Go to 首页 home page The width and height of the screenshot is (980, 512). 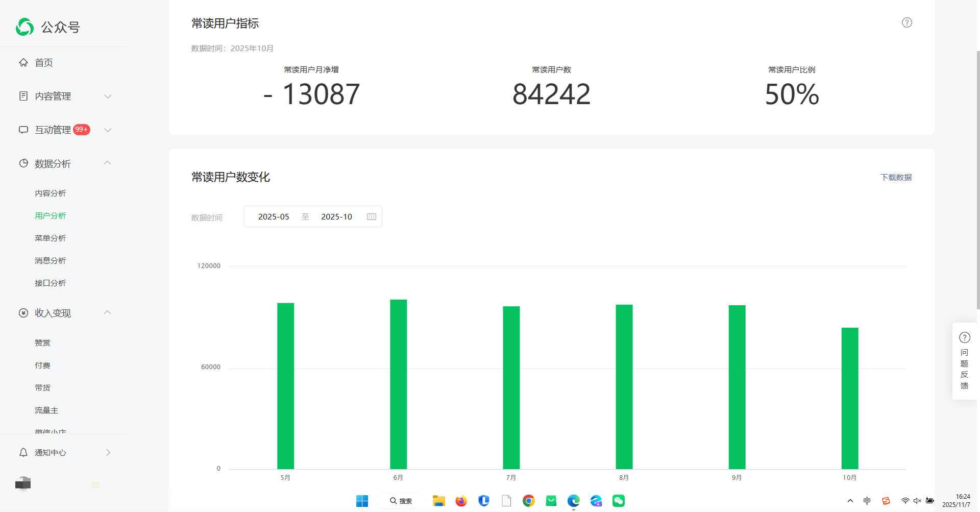(x=44, y=62)
